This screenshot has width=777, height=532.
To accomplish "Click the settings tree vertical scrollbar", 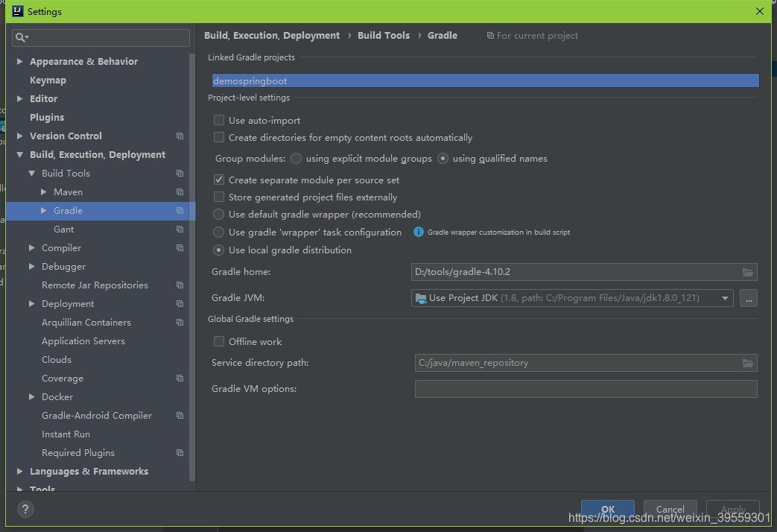I will pos(192,267).
